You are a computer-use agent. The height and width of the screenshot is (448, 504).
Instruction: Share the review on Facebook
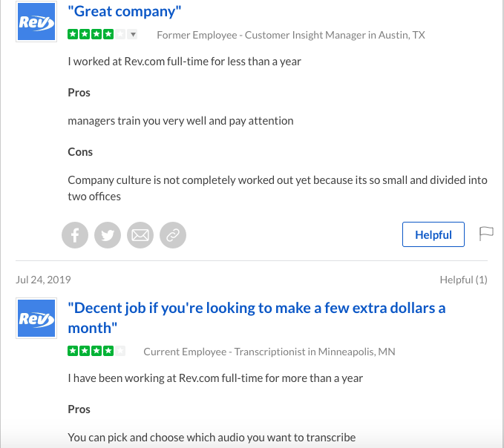pos(75,235)
